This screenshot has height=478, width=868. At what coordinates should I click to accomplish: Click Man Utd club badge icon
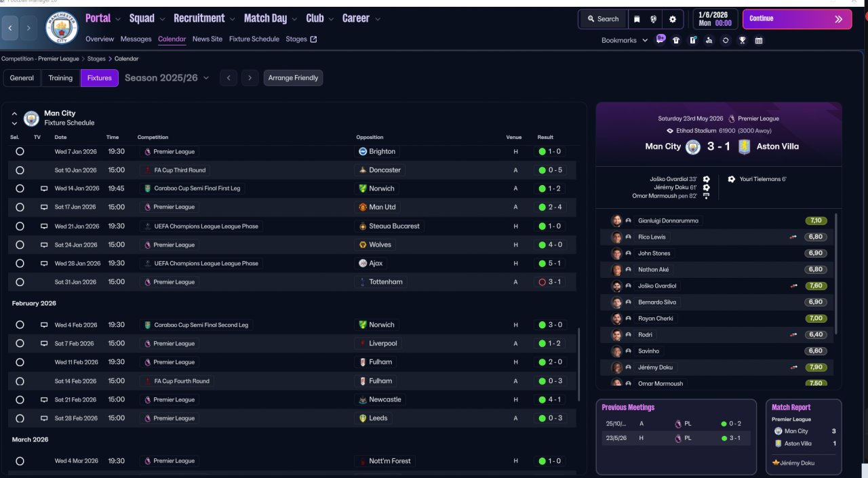tap(363, 207)
